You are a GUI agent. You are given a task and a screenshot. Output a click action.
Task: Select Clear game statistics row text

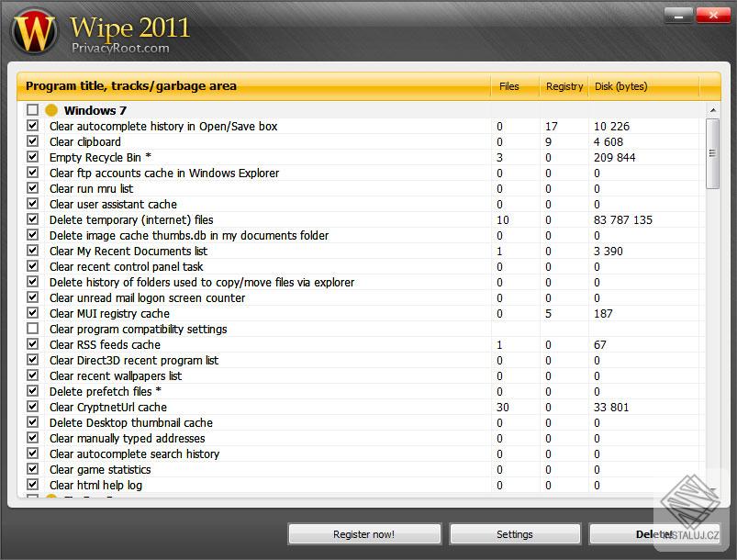pyautogui.click(x=100, y=469)
